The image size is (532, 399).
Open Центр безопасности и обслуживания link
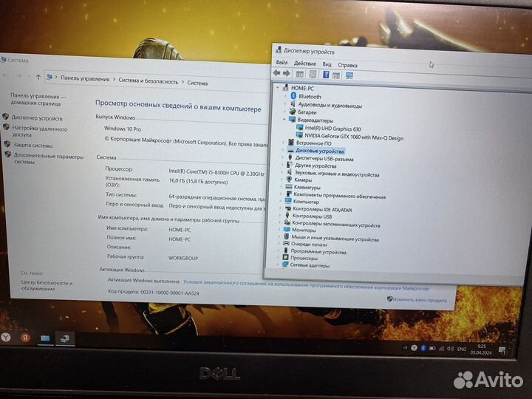46,285
